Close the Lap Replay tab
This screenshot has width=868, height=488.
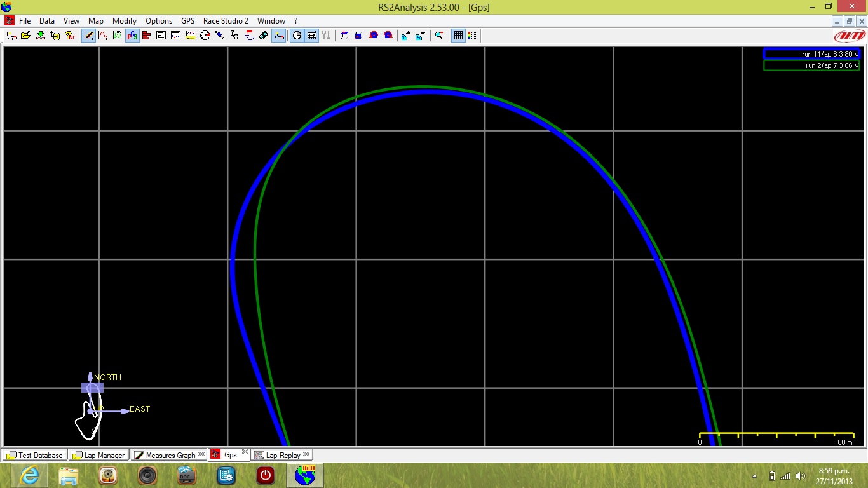tap(306, 454)
